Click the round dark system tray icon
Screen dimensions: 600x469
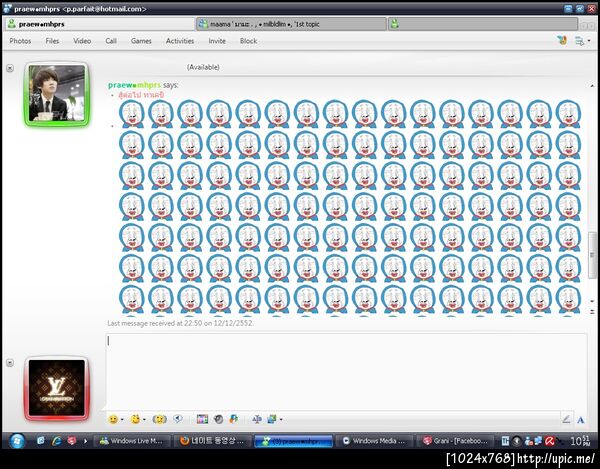point(517,441)
